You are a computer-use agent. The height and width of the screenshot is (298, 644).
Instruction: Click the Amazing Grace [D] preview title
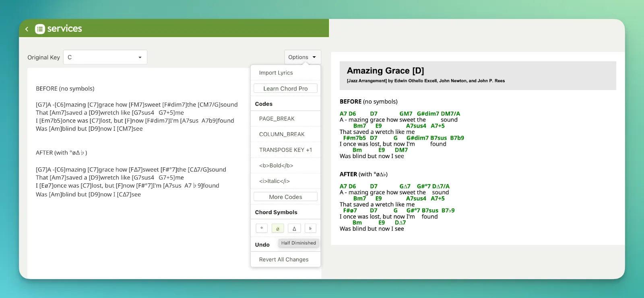click(385, 71)
